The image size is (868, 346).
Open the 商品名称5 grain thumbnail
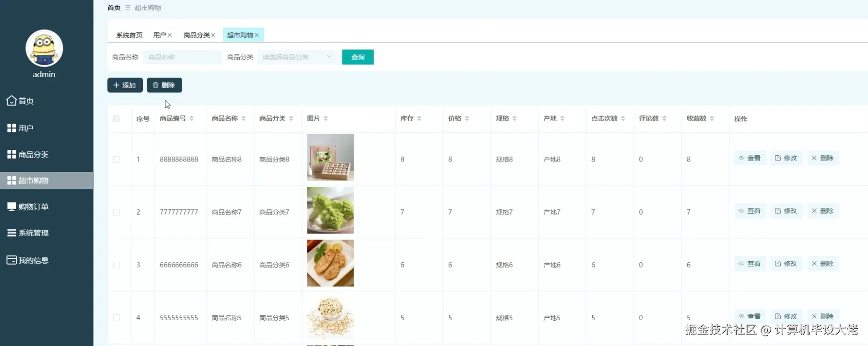pos(330,316)
